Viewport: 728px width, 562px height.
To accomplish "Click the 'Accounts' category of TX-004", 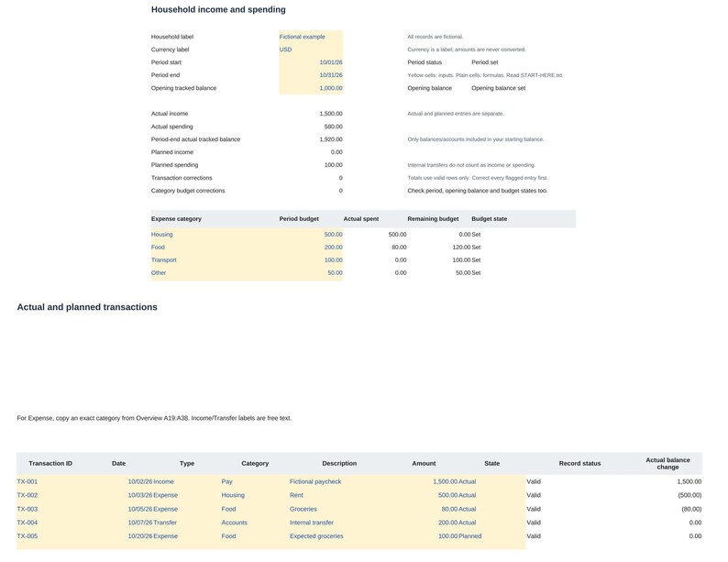I will 234,523.
